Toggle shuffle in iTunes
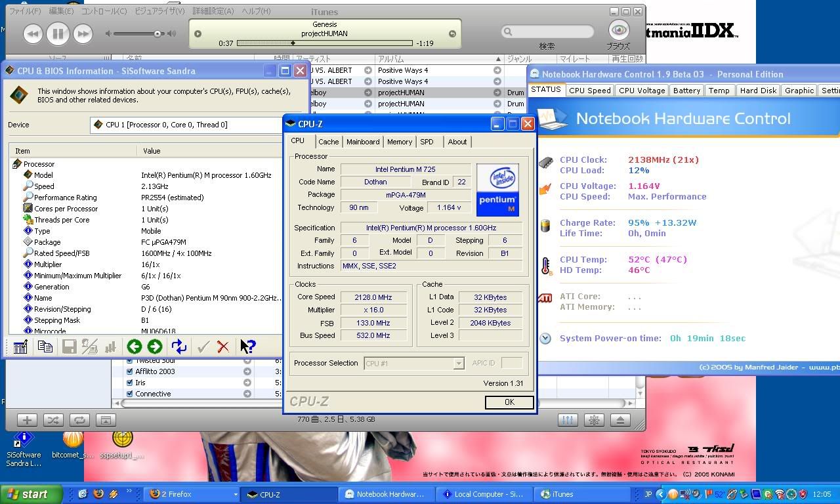The height and width of the screenshot is (504, 840). (53, 420)
